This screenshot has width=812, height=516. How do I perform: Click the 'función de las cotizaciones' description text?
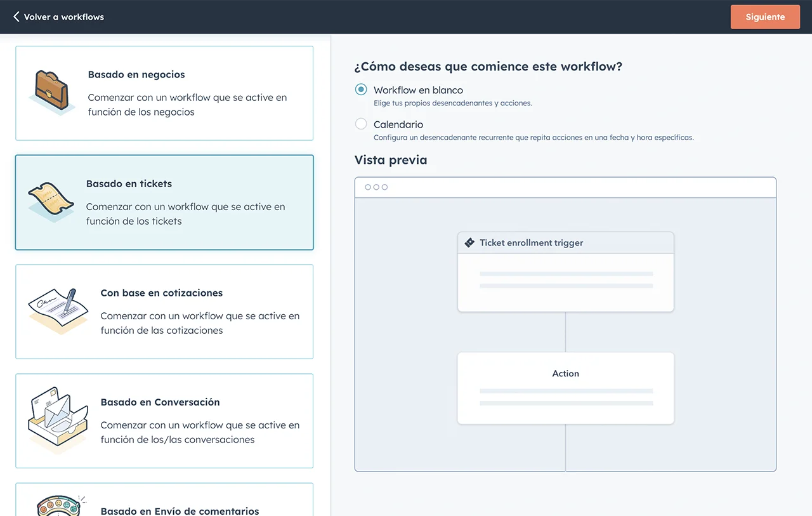(x=162, y=330)
